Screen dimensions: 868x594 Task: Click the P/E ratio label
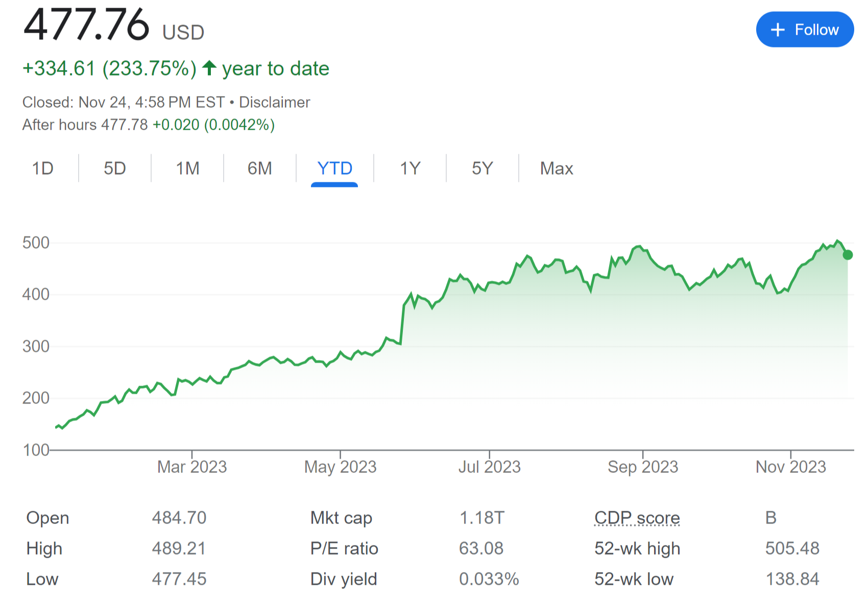tap(344, 548)
